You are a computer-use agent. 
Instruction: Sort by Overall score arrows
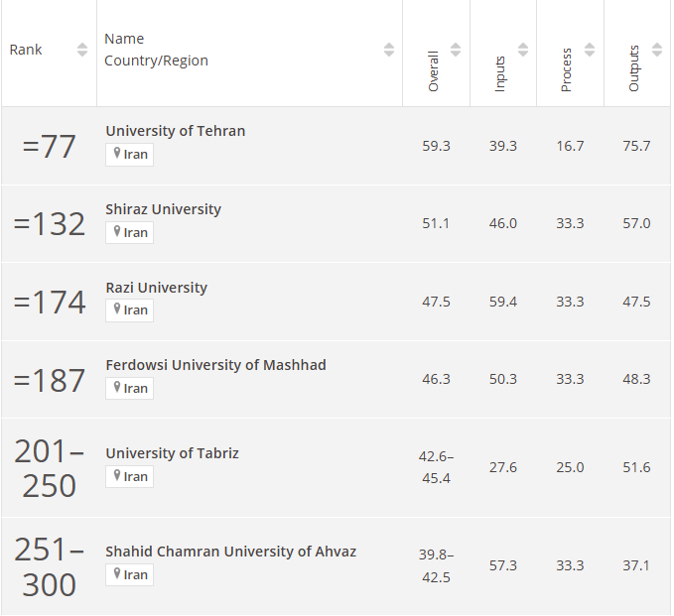tap(456, 50)
